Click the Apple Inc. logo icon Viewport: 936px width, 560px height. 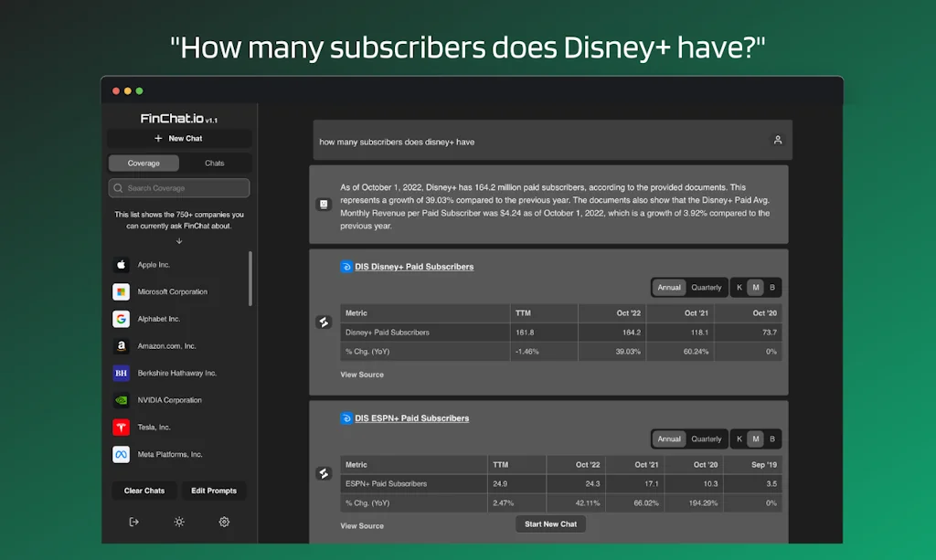pos(121,265)
